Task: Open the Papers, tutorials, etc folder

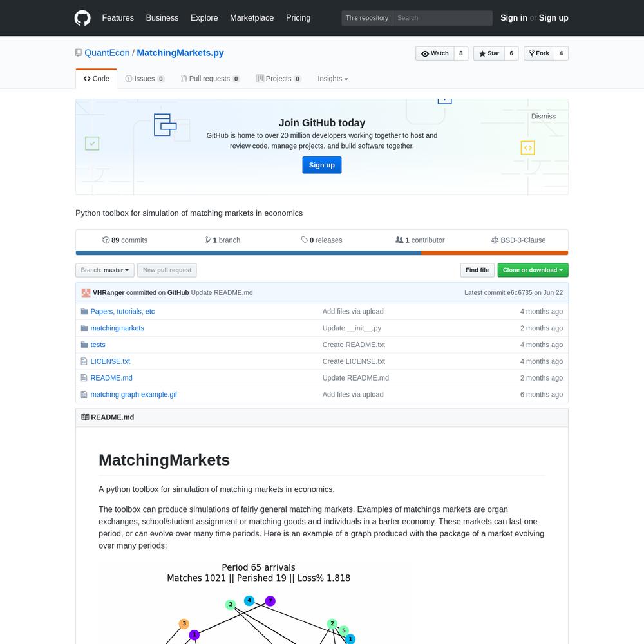Action: click(122, 311)
